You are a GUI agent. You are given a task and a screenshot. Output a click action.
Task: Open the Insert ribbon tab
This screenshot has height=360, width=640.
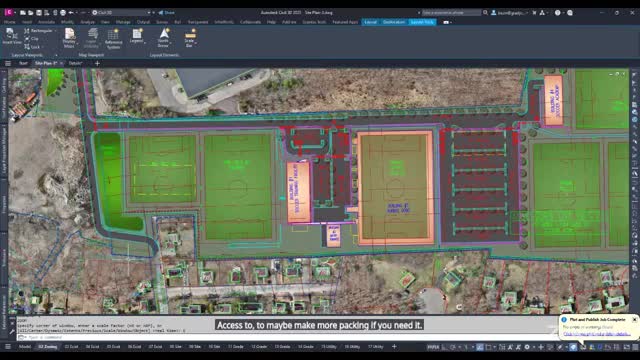[x=27, y=22]
